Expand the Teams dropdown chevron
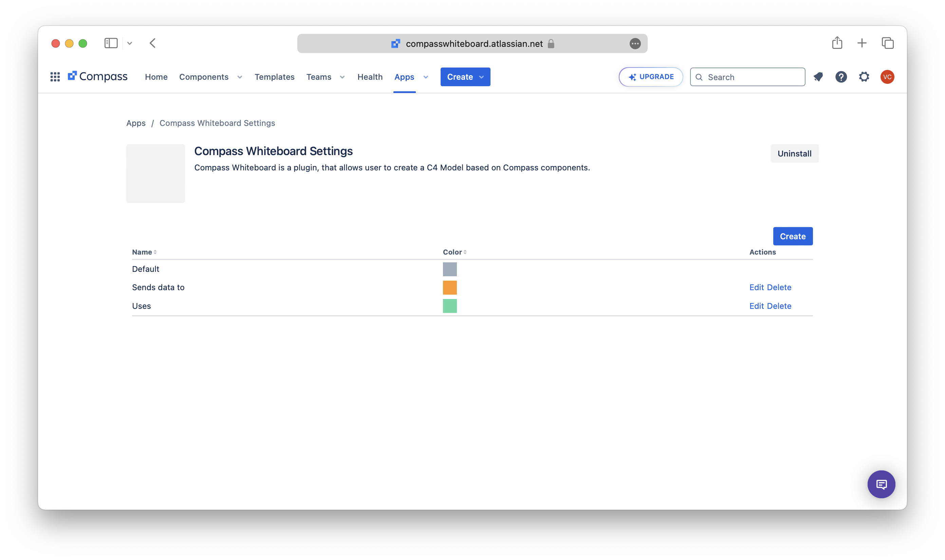 click(x=342, y=77)
